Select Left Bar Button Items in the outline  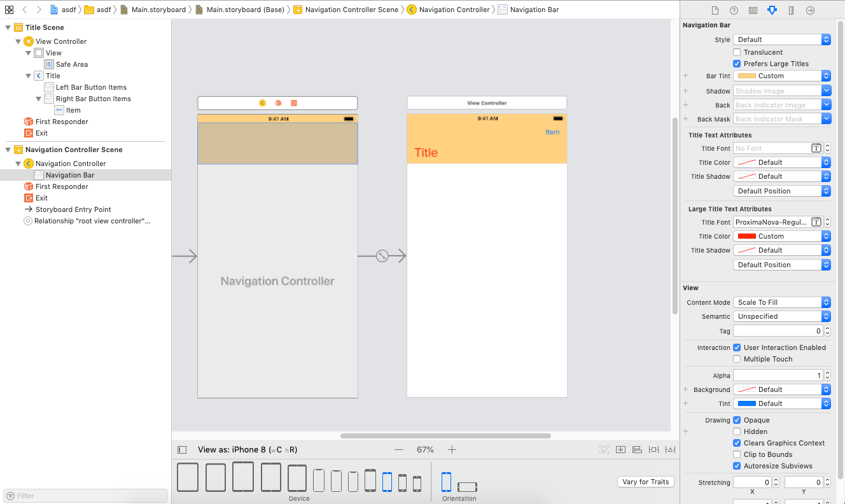click(86, 87)
